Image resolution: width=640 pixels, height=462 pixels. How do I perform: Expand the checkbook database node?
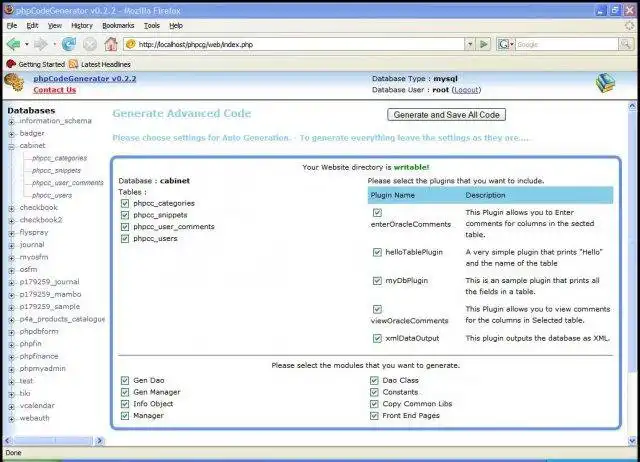point(11,208)
